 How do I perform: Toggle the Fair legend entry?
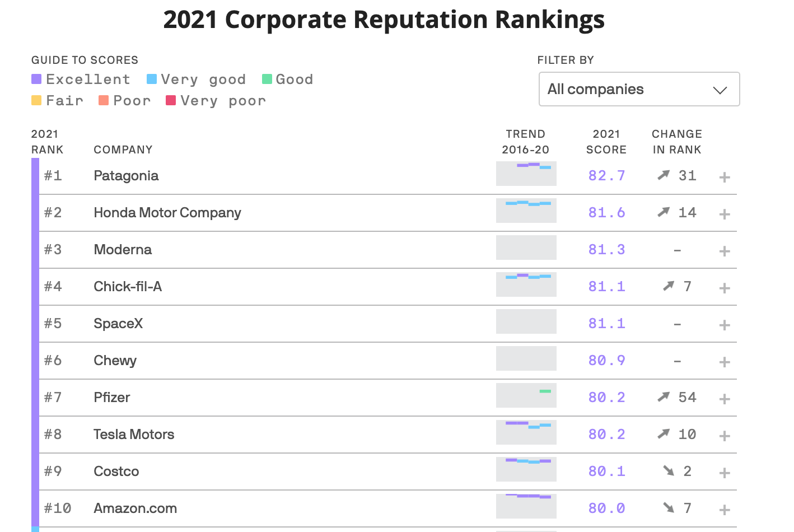(37, 100)
